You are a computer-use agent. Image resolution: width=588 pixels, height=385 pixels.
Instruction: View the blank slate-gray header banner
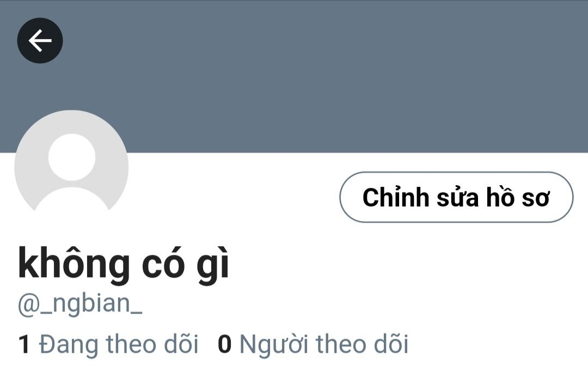click(294, 77)
